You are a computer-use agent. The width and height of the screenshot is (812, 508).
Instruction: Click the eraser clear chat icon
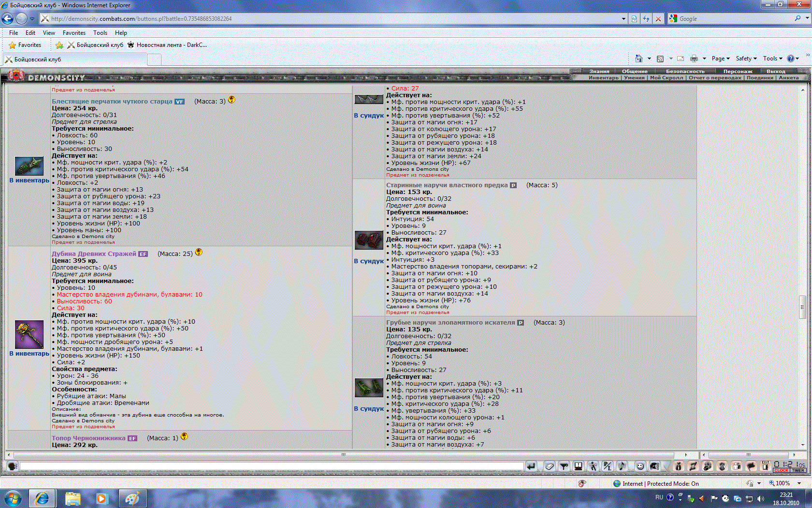[549, 466]
